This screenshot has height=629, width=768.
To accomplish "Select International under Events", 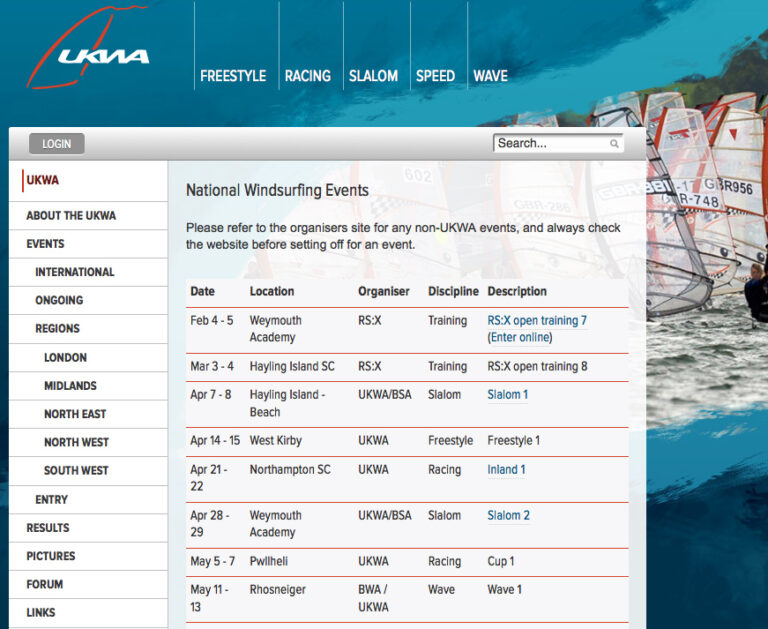I will 74,272.
